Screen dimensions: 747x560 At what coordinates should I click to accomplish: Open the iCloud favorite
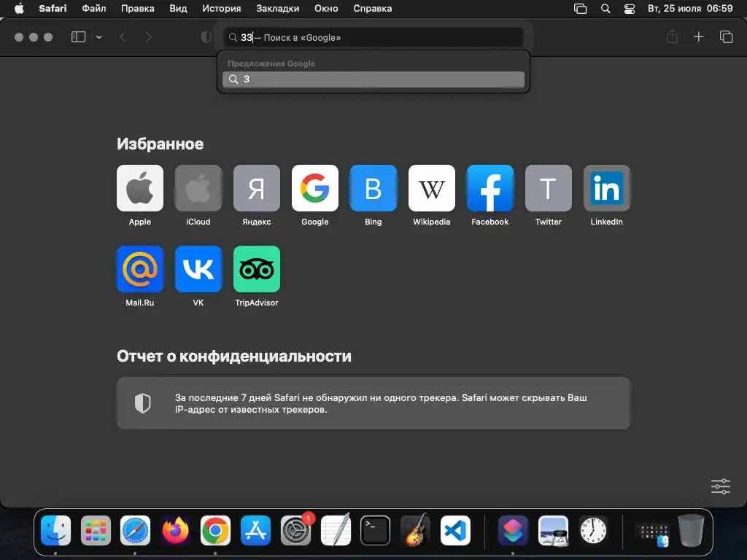click(198, 188)
